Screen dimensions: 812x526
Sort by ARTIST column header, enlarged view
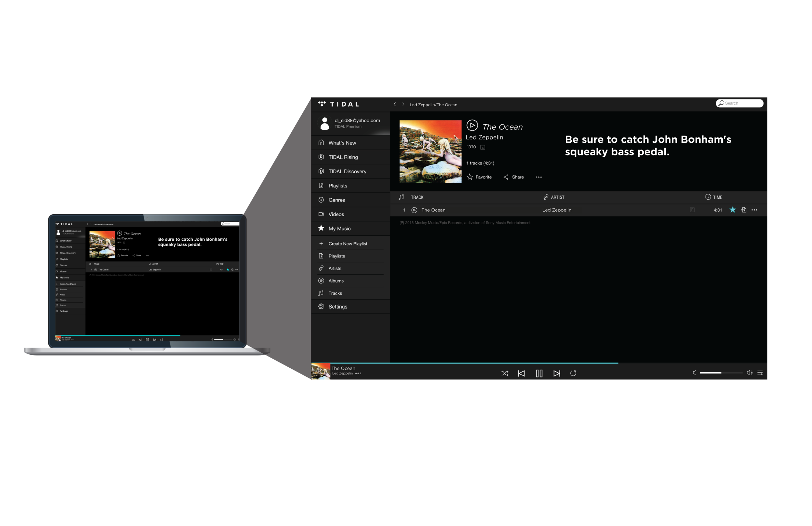point(557,197)
